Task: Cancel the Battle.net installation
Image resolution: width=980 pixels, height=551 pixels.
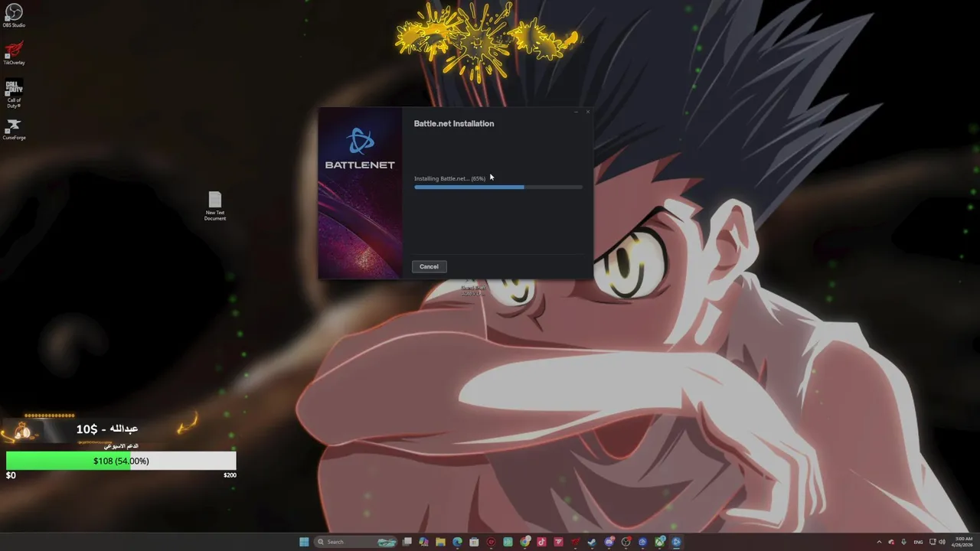Action: [x=429, y=266]
